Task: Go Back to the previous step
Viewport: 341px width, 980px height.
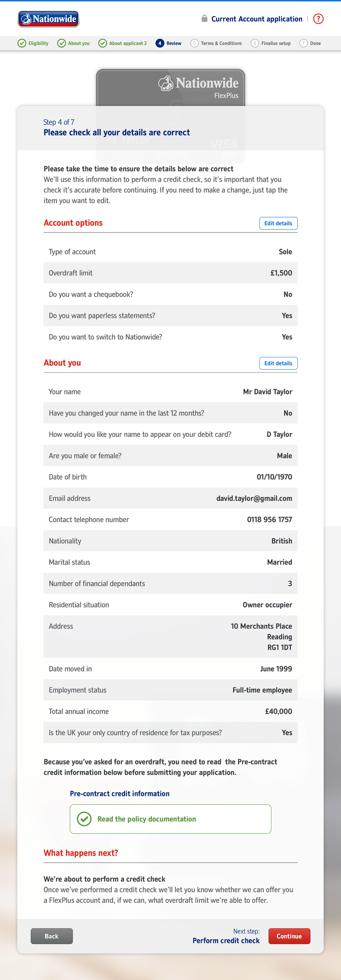Action: [x=52, y=936]
